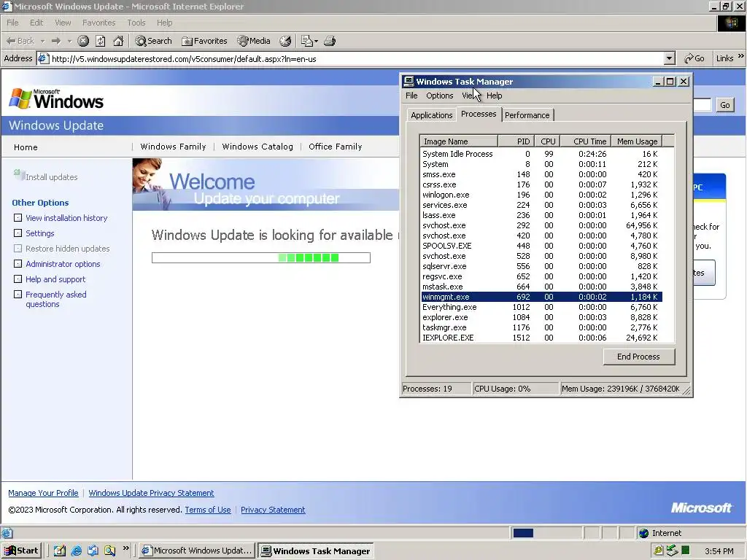Select the IEXPLORE.EXE process row

coord(541,338)
